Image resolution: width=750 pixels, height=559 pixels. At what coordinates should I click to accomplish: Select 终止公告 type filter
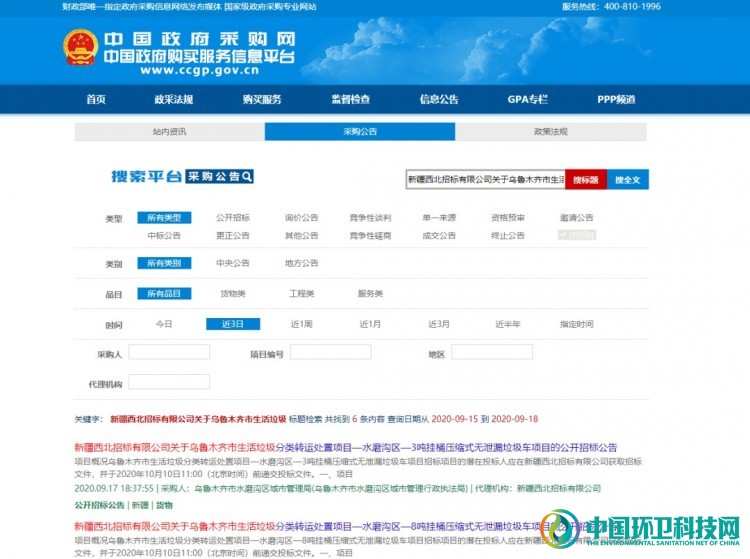coord(507,235)
